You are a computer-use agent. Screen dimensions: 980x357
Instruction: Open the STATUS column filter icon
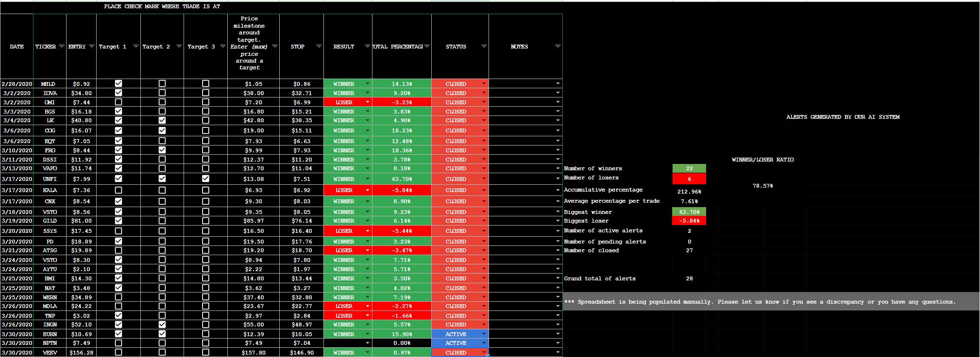click(x=484, y=47)
